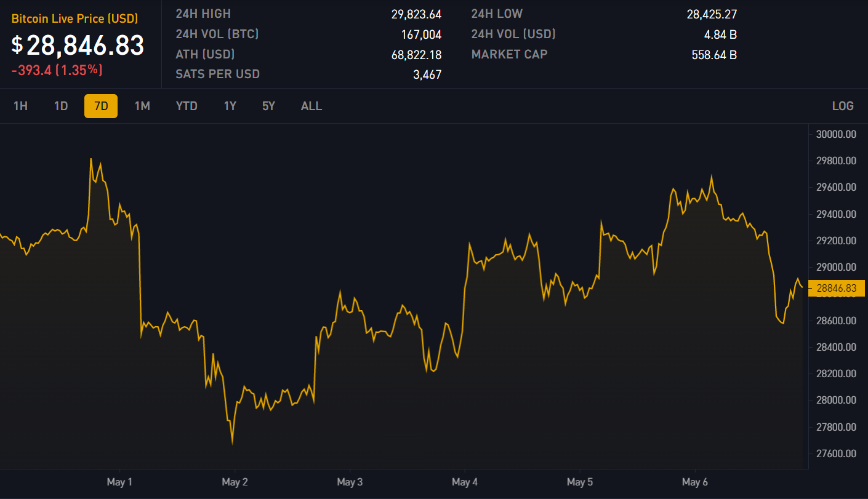Image resolution: width=868 pixels, height=499 pixels.
Task: Switch to the YTD chart view
Action: [187, 106]
